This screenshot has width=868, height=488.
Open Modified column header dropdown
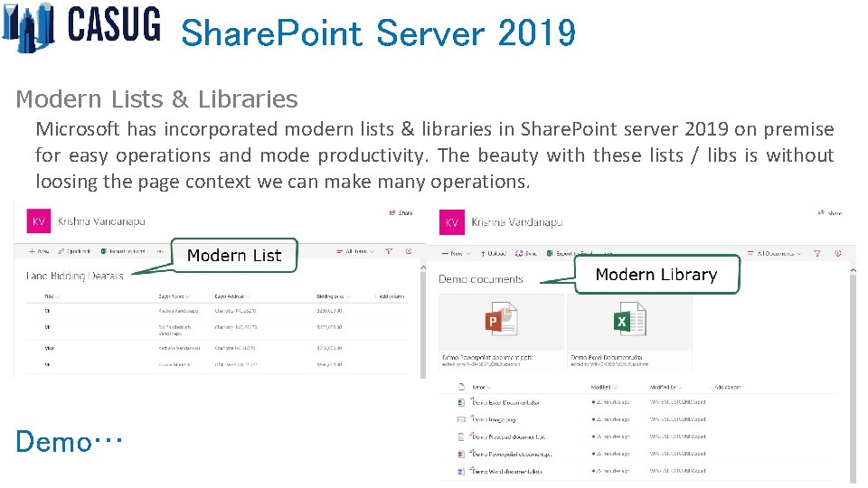pyautogui.click(x=604, y=388)
